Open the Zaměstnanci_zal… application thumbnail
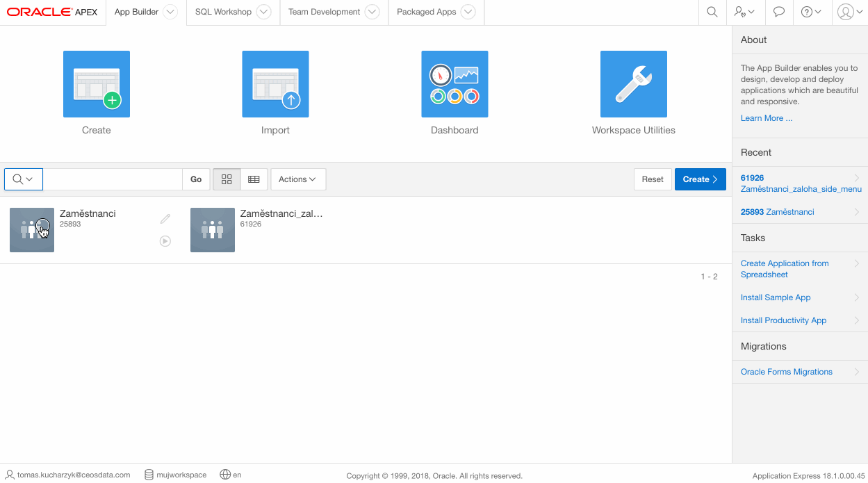Image resolution: width=868 pixels, height=483 pixels. [213, 230]
